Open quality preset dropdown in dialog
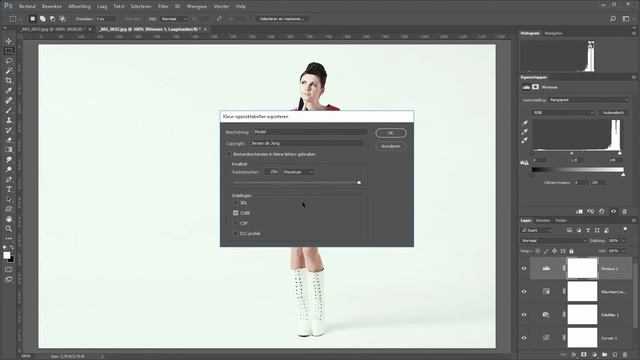 [x=298, y=172]
